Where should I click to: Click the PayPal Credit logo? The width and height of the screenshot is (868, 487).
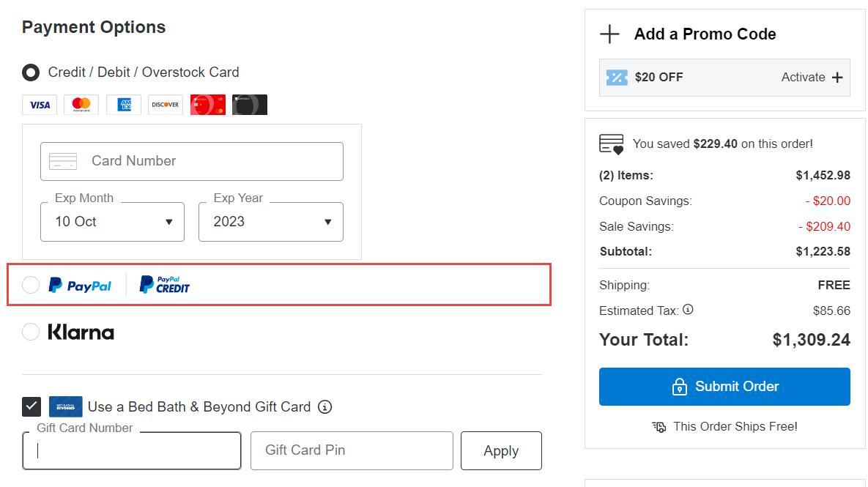click(x=164, y=284)
